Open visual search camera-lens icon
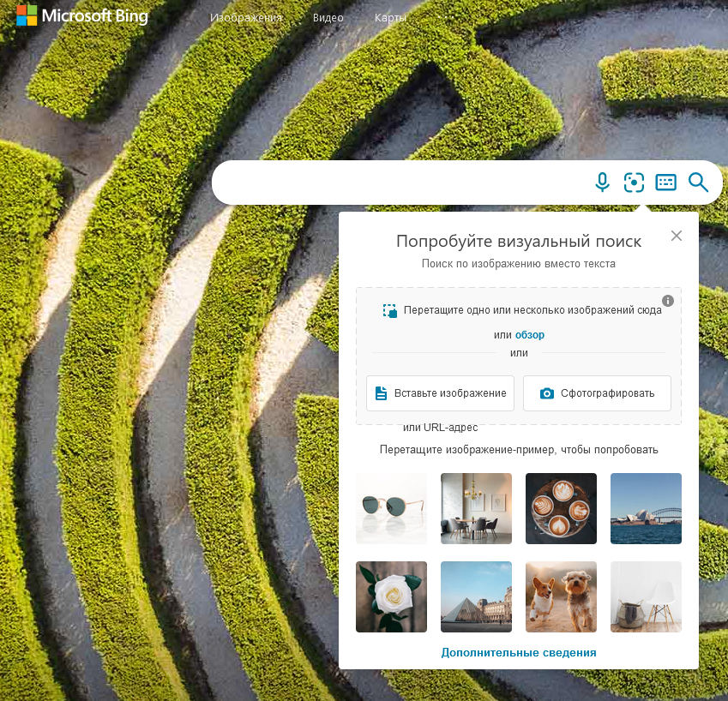This screenshot has height=701, width=728. click(x=634, y=182)
